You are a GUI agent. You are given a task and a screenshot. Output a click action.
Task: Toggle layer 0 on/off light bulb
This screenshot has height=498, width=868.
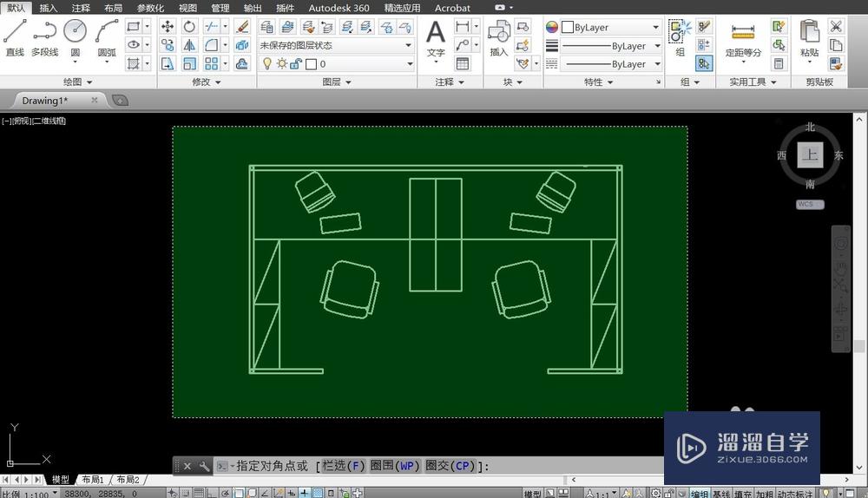coord(266,63)
